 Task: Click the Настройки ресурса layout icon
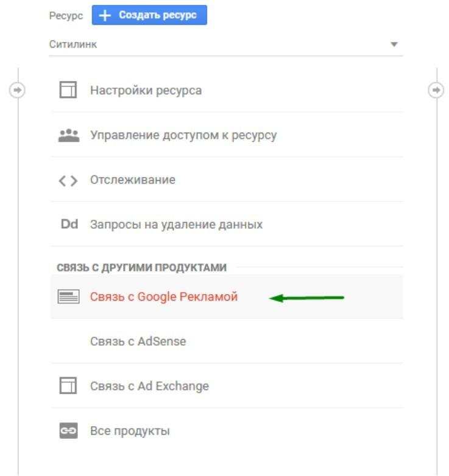coord(69,91)
